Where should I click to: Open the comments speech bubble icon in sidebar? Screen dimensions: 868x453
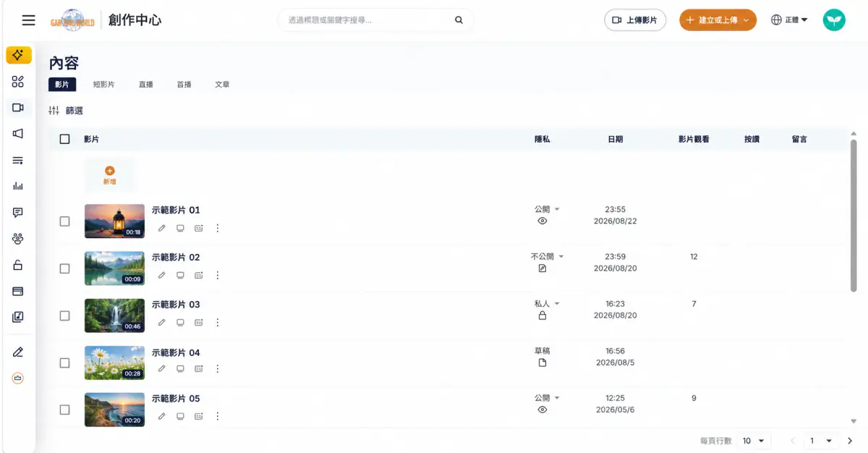pos(18,213)
